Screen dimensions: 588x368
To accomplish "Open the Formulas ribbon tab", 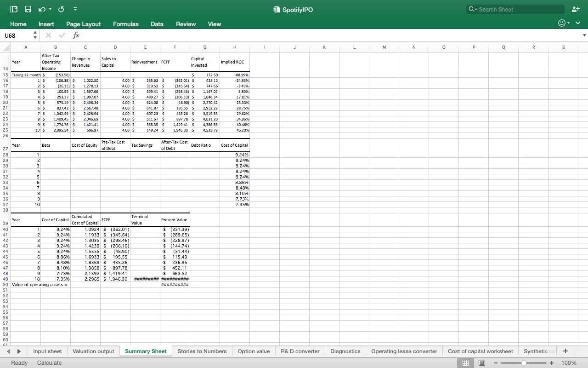I will [x=125, y=24].
